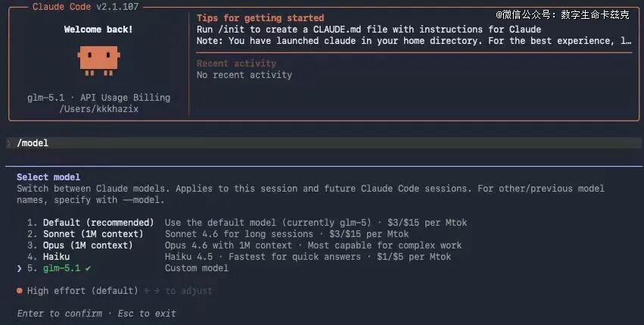Screen dimensions: 644x325
Task: Click the 'Tips for getting started' heading
Action: coord(260,18)
